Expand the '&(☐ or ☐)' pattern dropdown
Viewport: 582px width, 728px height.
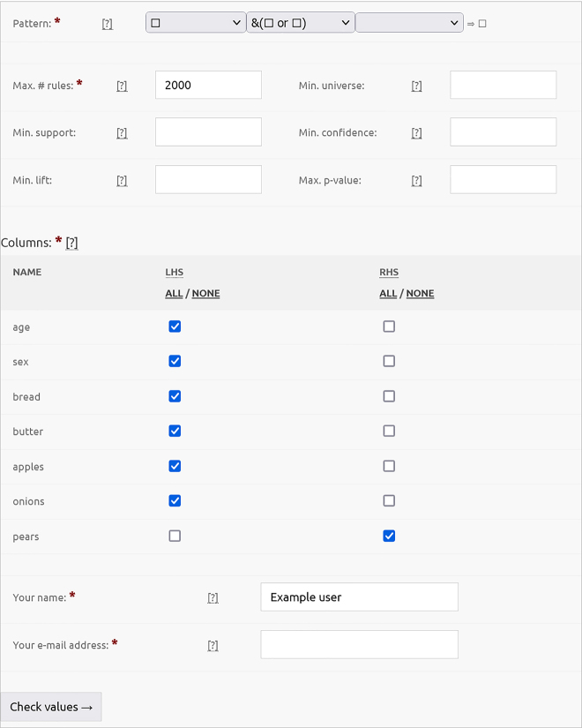point(301,23)
